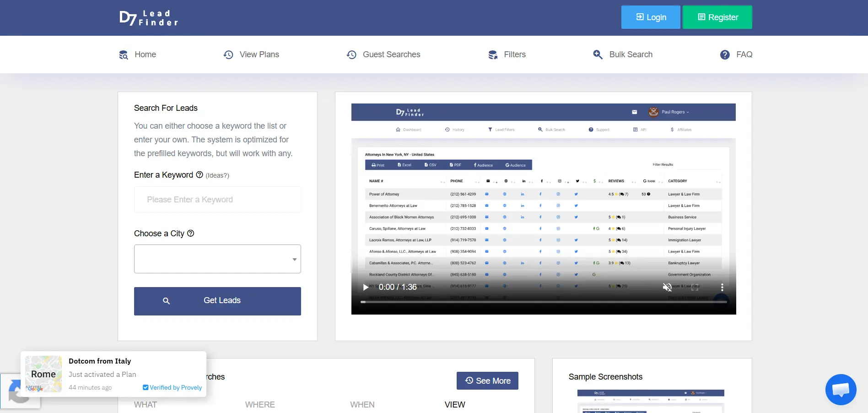This screenshot has height=413, width=868.
Task: Click the Login button
Action: (x=651, y=17)
